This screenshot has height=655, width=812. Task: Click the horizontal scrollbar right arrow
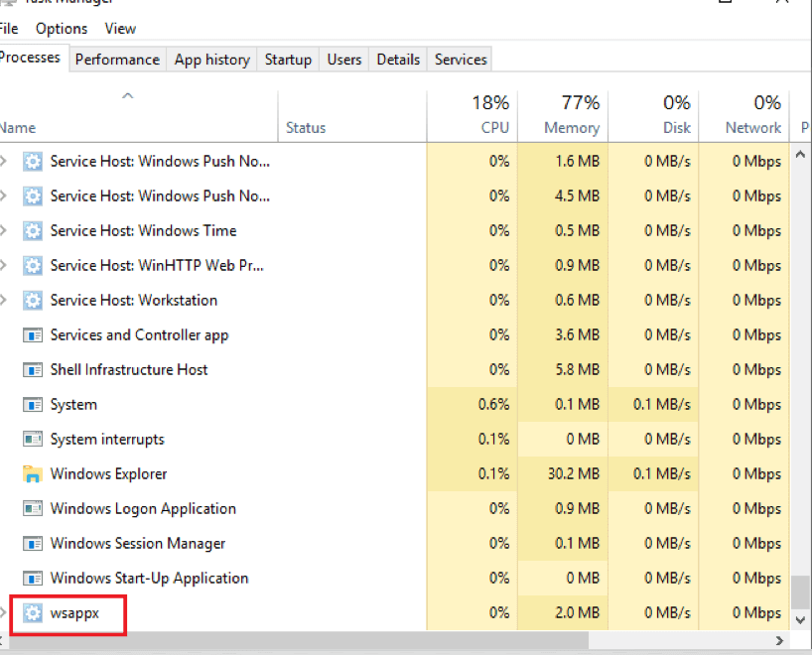tap(779, 640)
